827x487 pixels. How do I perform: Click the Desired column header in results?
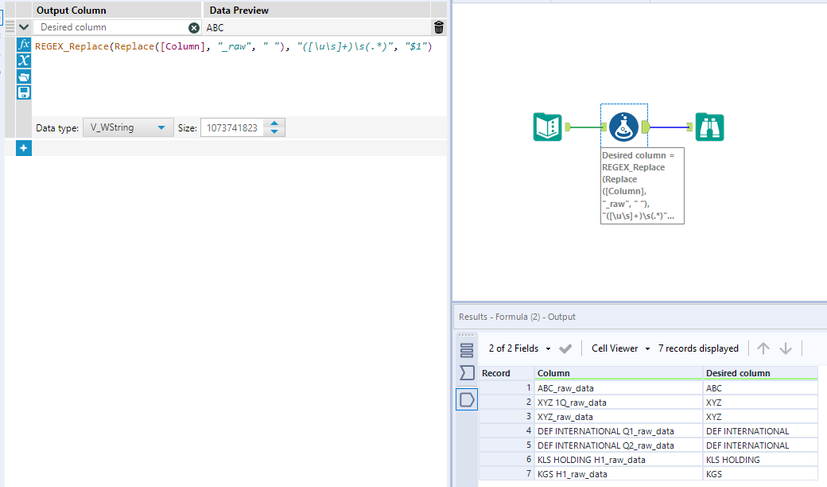(760, 373)
